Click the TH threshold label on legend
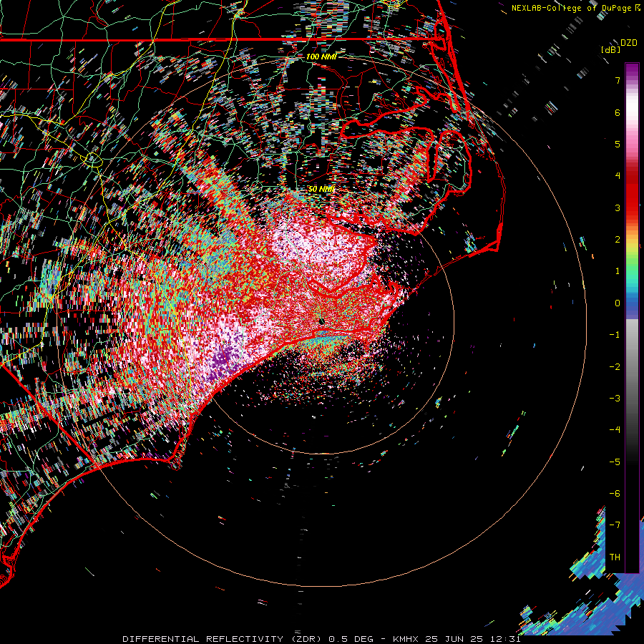The height and width of the screenshot is (644, 644). 615,557
